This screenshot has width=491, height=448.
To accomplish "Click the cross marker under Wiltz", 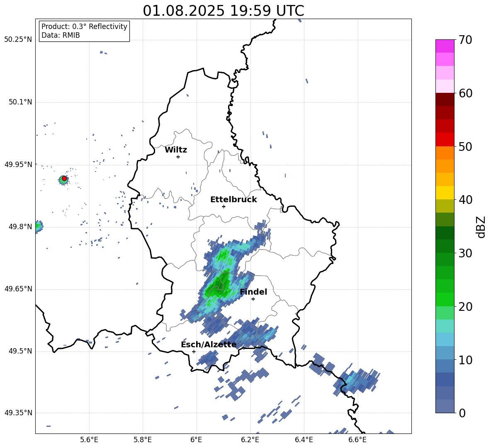I will pyautogui.click(x=178, y=157).
